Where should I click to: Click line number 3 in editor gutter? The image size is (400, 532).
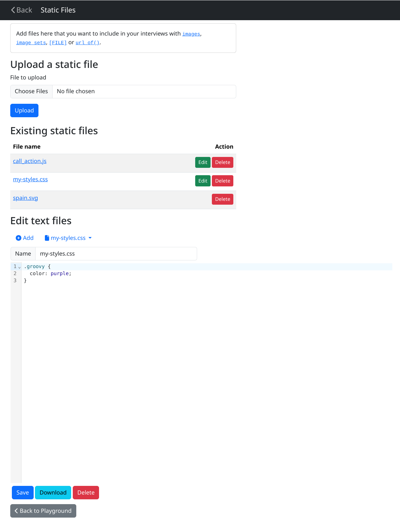(x=15, y=281)
